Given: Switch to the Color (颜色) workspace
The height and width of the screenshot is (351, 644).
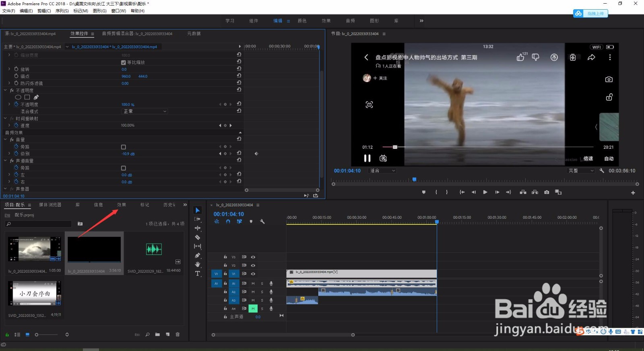Looking at the screenshot, I should tap(302, 21).
